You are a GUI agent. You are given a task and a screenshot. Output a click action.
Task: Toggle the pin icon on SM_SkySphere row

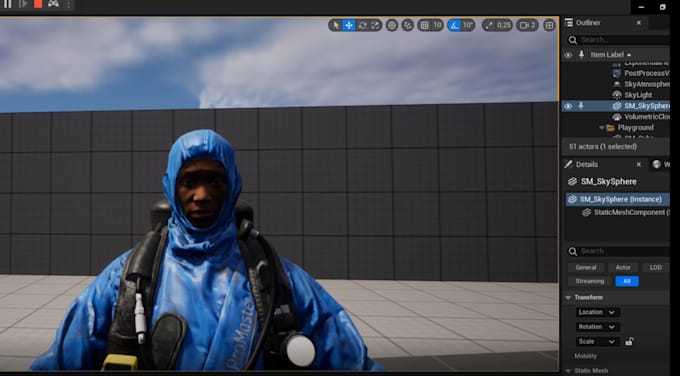pyautogui.click(x=581, y=106)
